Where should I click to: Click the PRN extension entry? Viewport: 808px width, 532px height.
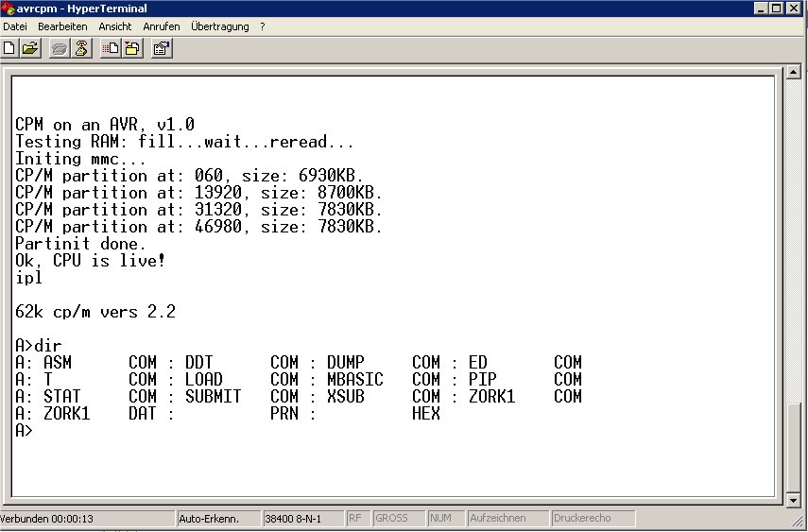point(284,413)
